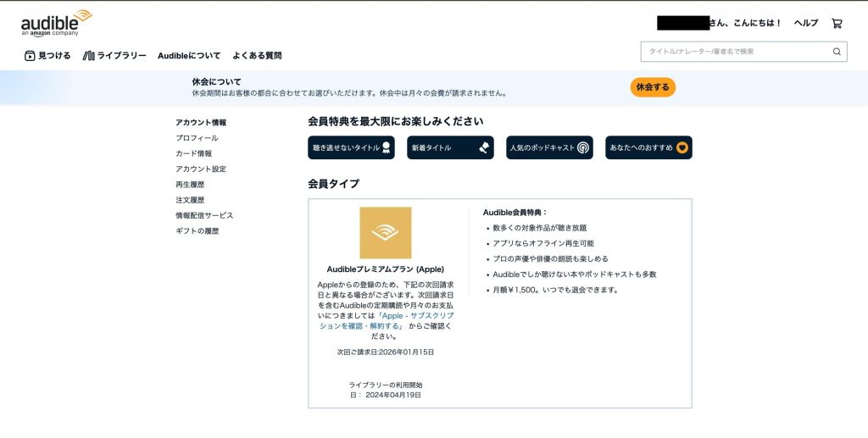868x438 pixels.
Task: Click the gold Audible membership emblem
Action: click(x=386, y=233)
